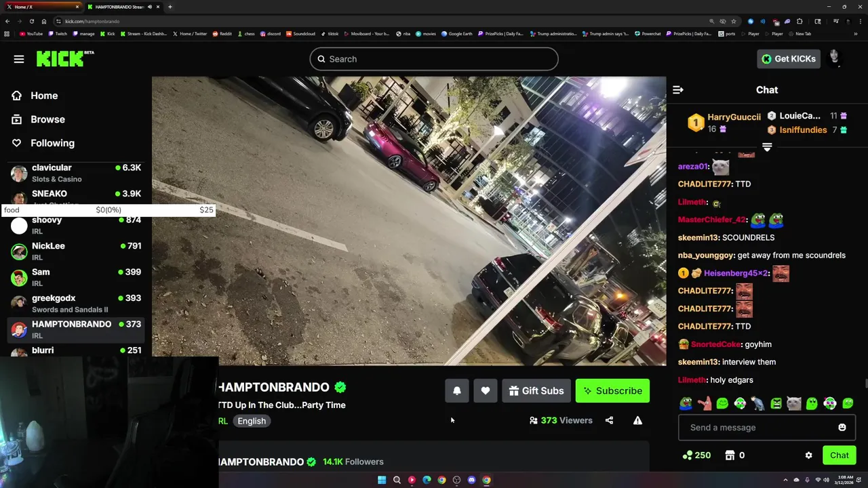Screen dimensions: 868x488
Task: Open NickLee's channel in sidebar
Action: click(x=76, y=251)
